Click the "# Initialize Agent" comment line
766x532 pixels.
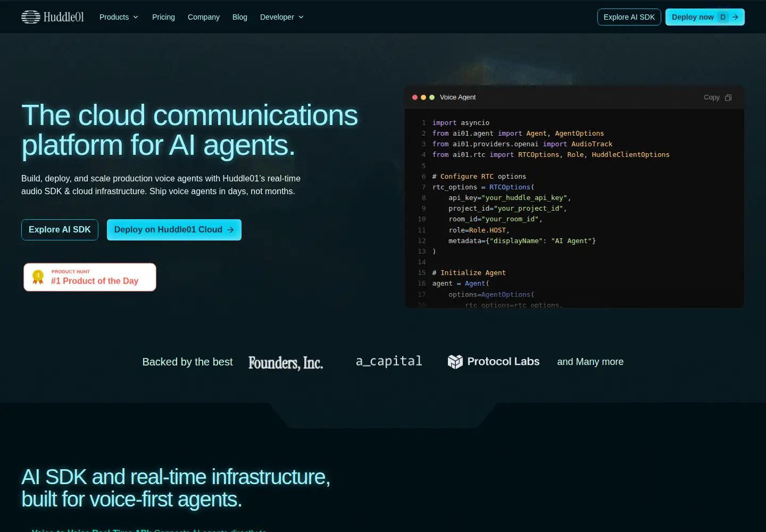(x=469, y=273)
